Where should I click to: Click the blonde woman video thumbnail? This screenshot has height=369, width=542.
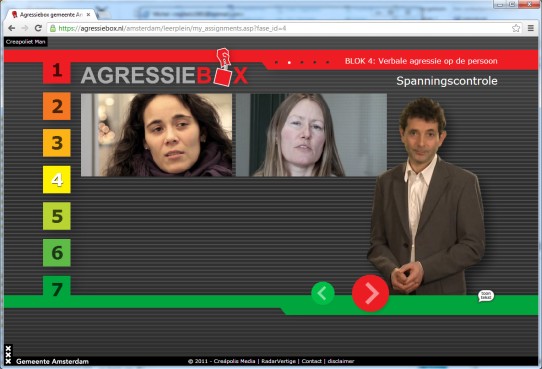[311, 135]
